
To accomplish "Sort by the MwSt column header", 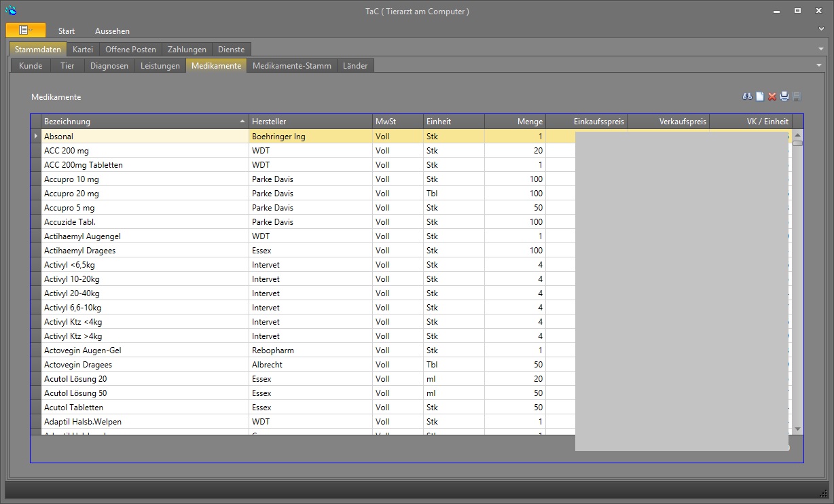I will click(x=398, y=122).
